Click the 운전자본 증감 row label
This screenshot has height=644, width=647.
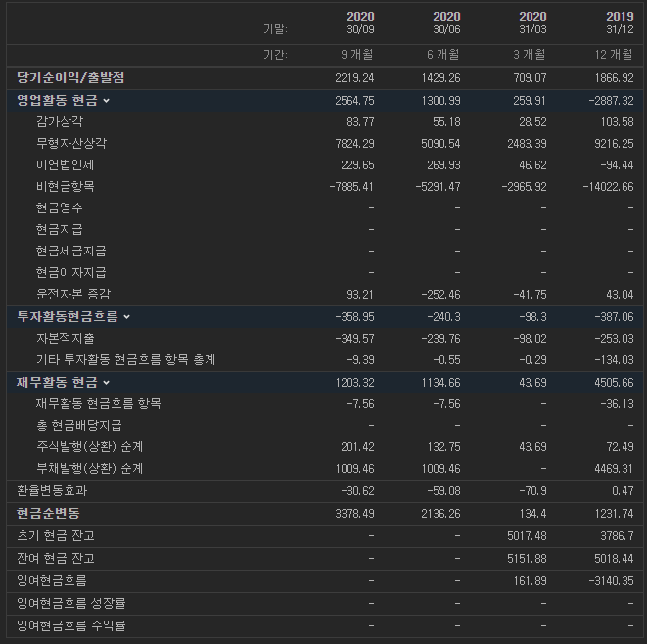tap(73, 295)
